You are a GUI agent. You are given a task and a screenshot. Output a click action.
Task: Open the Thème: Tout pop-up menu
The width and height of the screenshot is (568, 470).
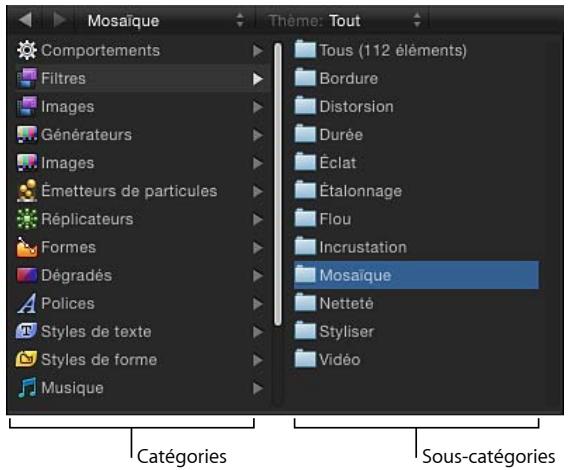point(344,20)
